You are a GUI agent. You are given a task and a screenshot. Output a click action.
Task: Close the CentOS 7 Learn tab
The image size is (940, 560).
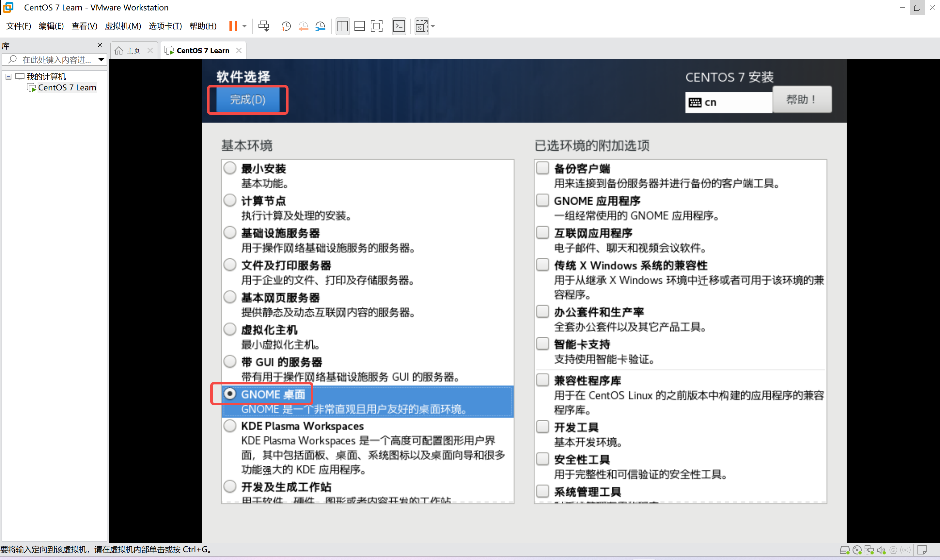pyautogui.click(x=239, y=51)
